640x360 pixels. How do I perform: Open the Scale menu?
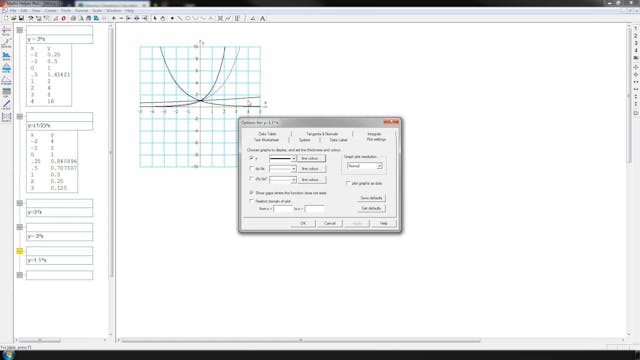[x=97, y=10]
